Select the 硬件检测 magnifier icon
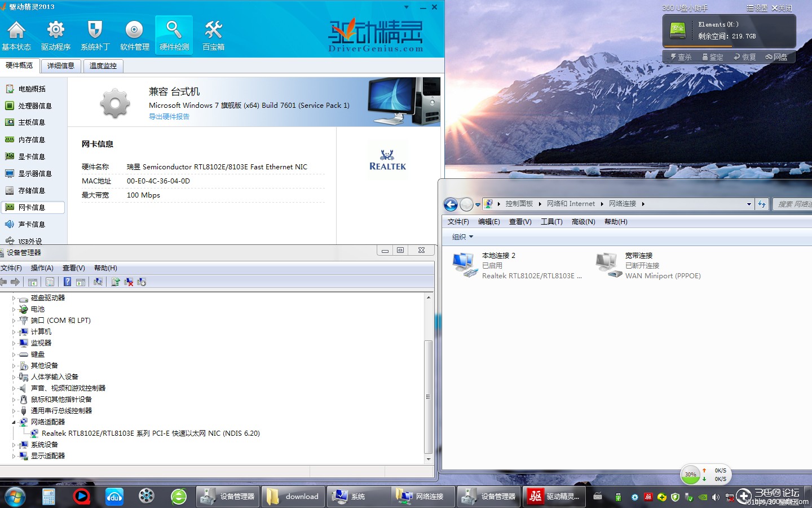Image resolution: width=812 pixels, height=508 pixels. 174,35
